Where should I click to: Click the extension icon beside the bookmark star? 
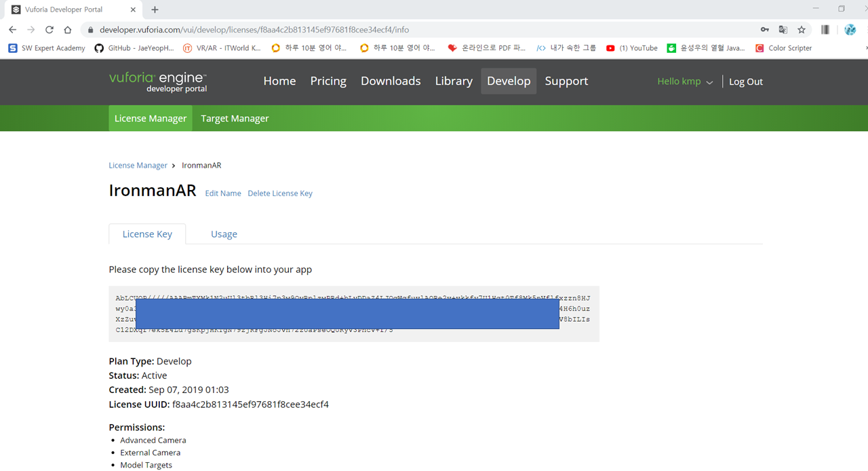[825, 30]
